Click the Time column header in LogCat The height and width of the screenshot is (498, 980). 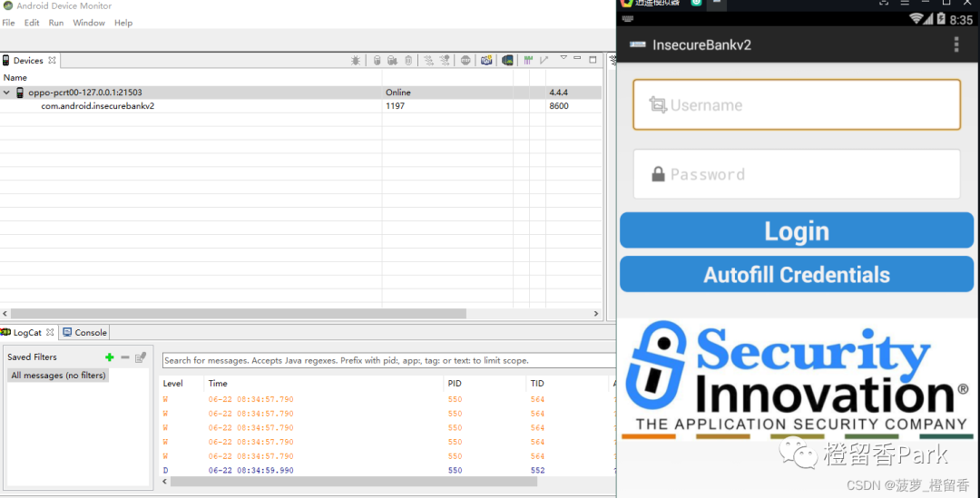pos(218,384)
